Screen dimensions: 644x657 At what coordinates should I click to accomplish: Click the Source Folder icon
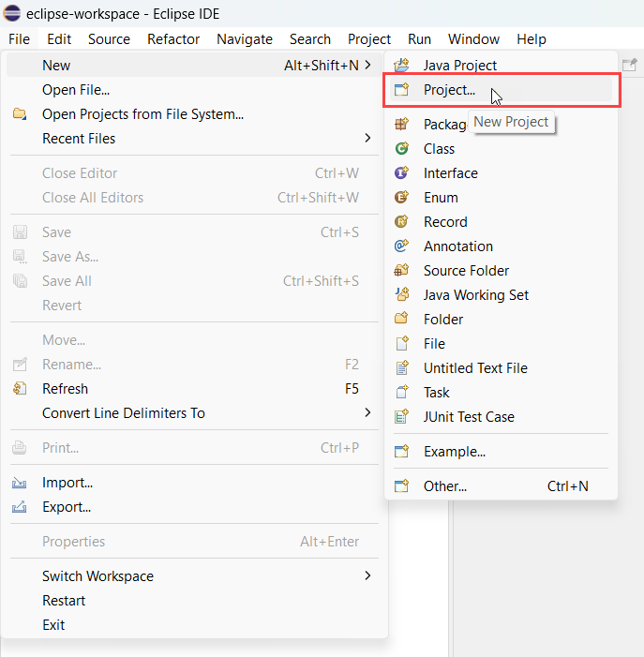click(401, 270)
